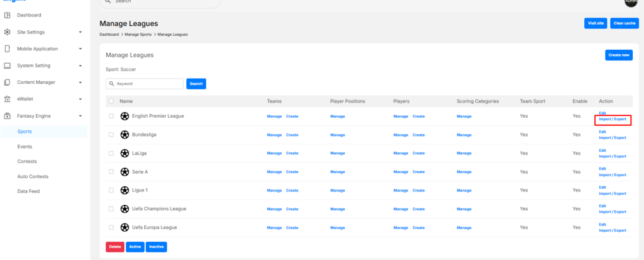
Task: Tick the English Premier League checkbox
Action: [x=111, y=116]
